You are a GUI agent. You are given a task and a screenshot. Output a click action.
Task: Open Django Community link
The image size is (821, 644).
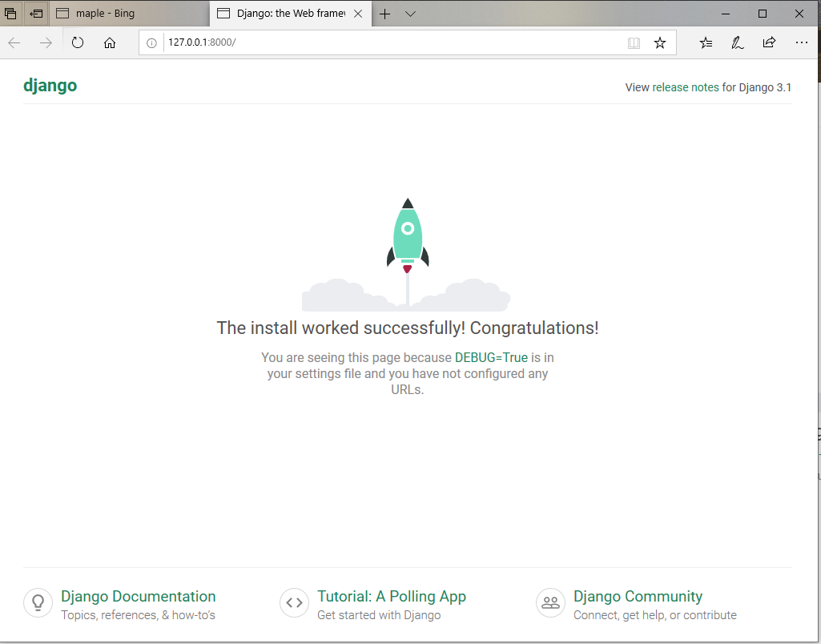tap(638, 597)
